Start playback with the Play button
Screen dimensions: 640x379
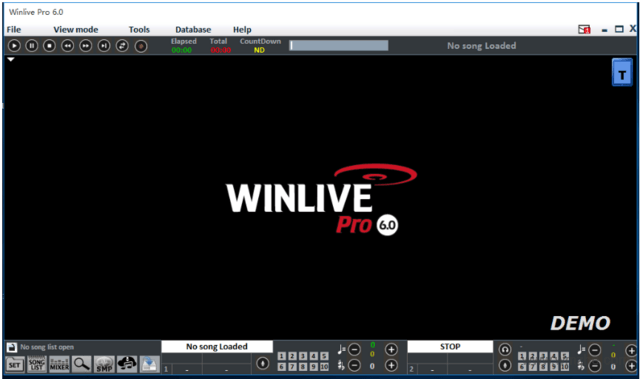[14, 46]
